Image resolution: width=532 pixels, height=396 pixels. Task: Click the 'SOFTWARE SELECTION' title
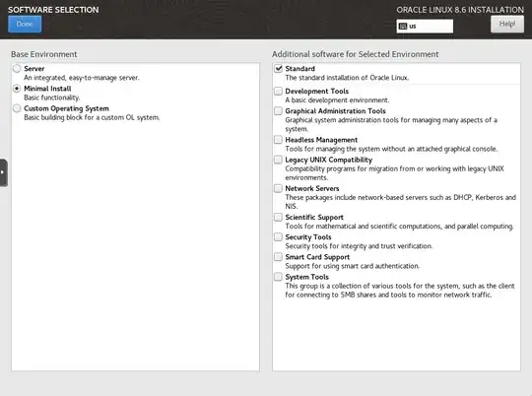click(x=53, y=10)
